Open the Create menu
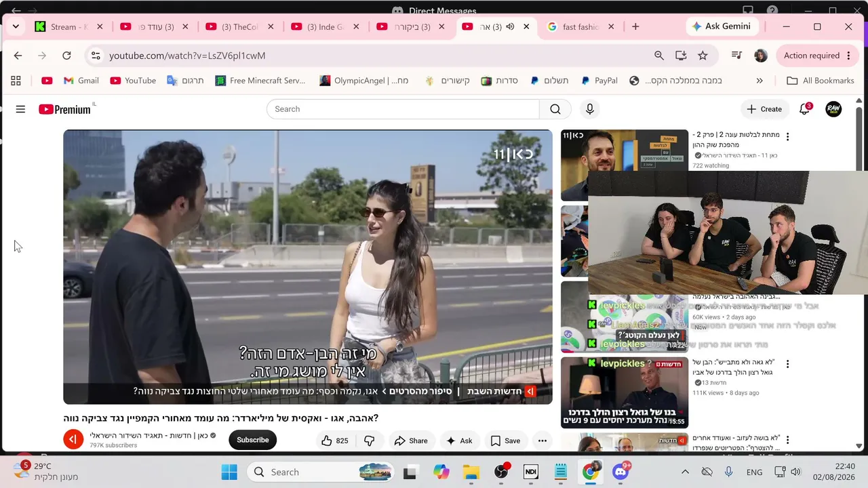 [x=764, y=109]
